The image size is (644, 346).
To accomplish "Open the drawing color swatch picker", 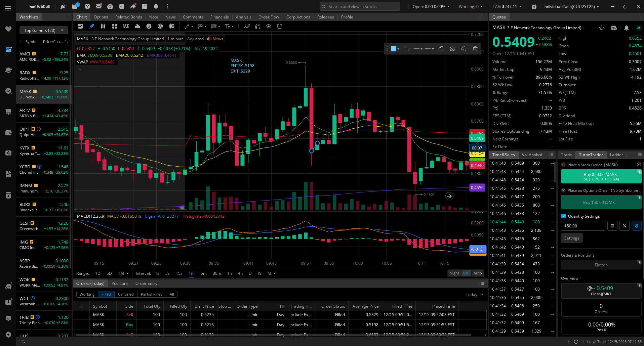I will pyautogui.click(x=395, y=49).
